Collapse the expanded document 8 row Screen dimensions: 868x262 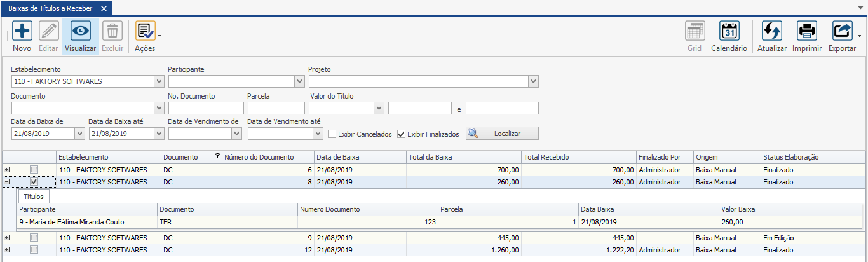tap(7, 182)
